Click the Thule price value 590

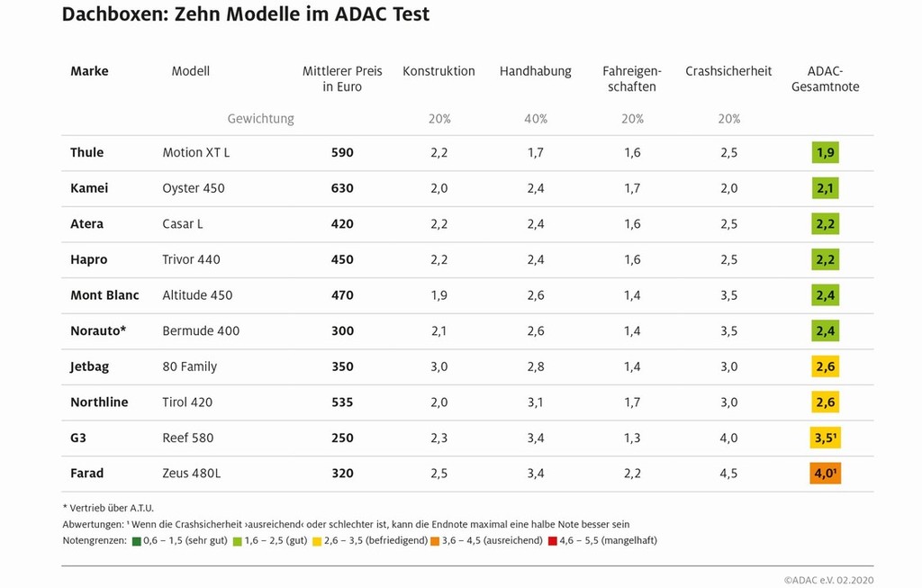click(342, 153)
